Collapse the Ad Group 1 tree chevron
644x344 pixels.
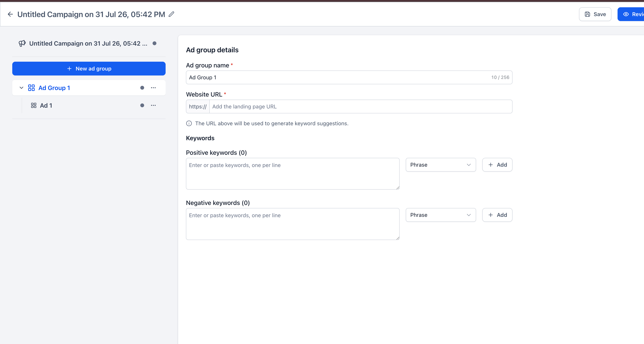pyautogui.click(x=21, y=88)
